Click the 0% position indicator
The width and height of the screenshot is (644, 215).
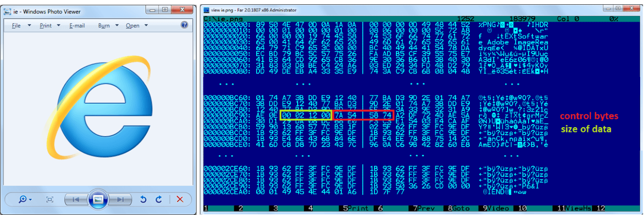[x=613, y=19]
